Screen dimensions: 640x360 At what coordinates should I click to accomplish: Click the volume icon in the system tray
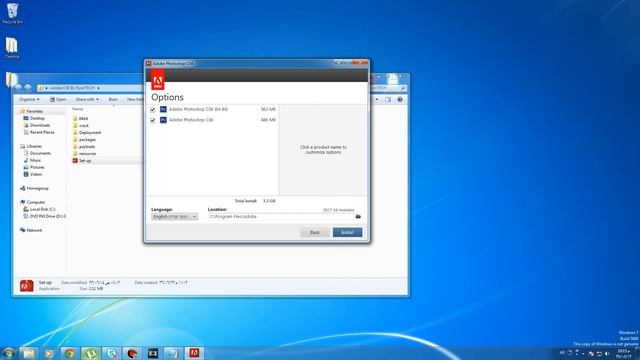pyautogui.click(x=607, y=354)
